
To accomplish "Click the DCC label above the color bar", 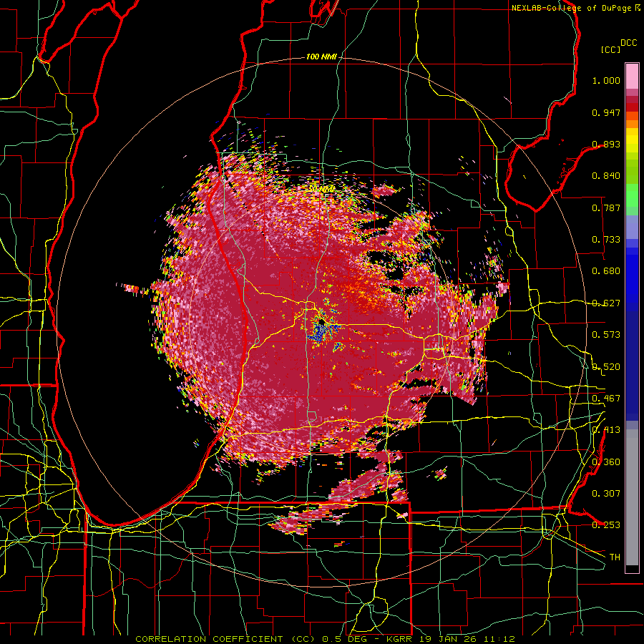I will 629,43.
